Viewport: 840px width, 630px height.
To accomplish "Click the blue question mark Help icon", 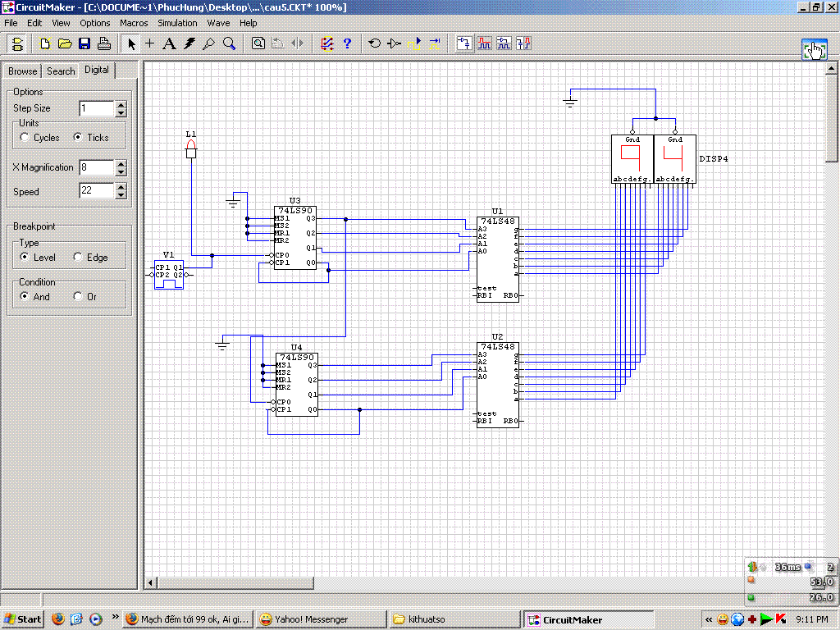I will 347,43.
